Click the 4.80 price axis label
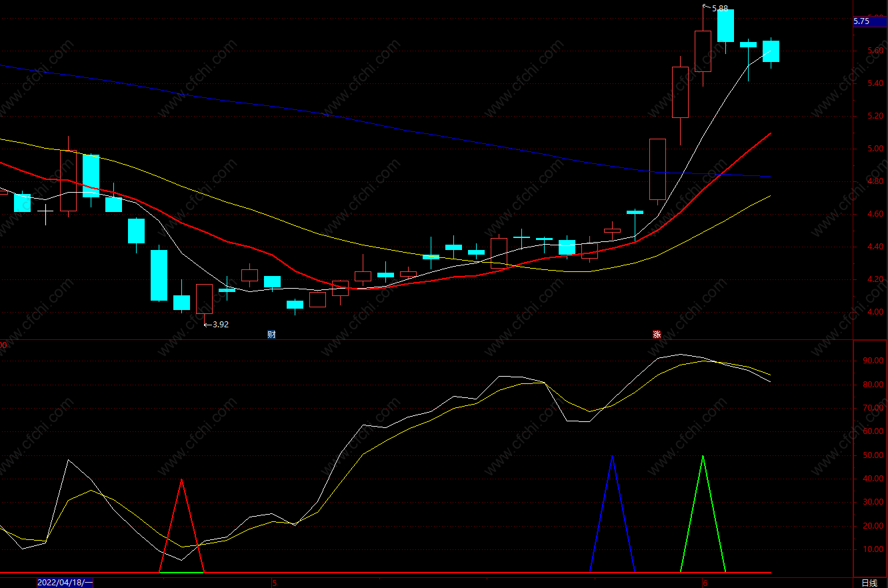Image resolution: width=888 pixels, height=588 pixels. [875, 181]
